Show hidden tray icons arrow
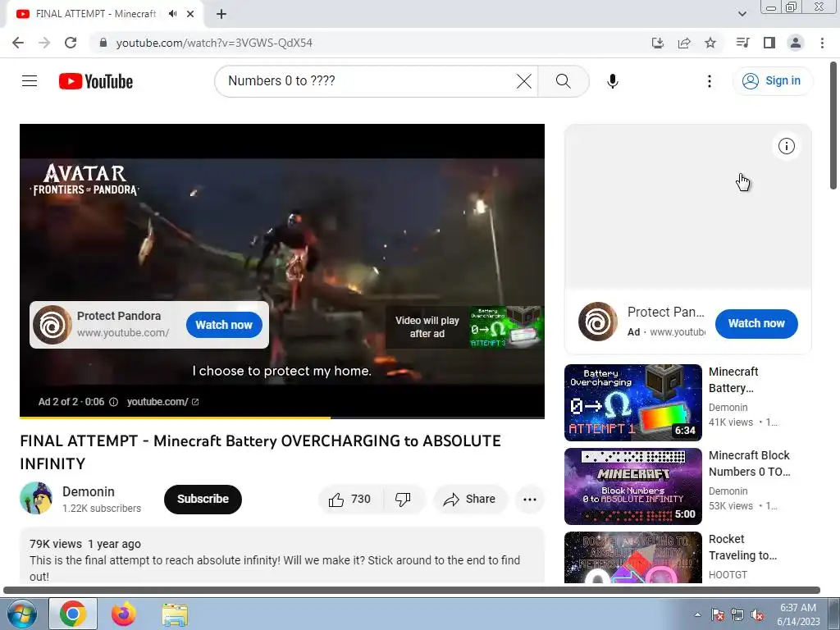 697,614
